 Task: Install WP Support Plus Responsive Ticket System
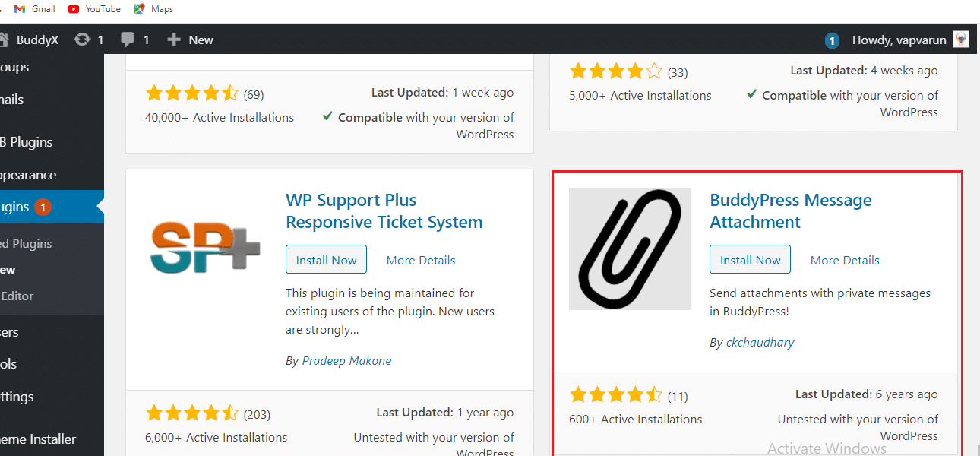point(326,260)
